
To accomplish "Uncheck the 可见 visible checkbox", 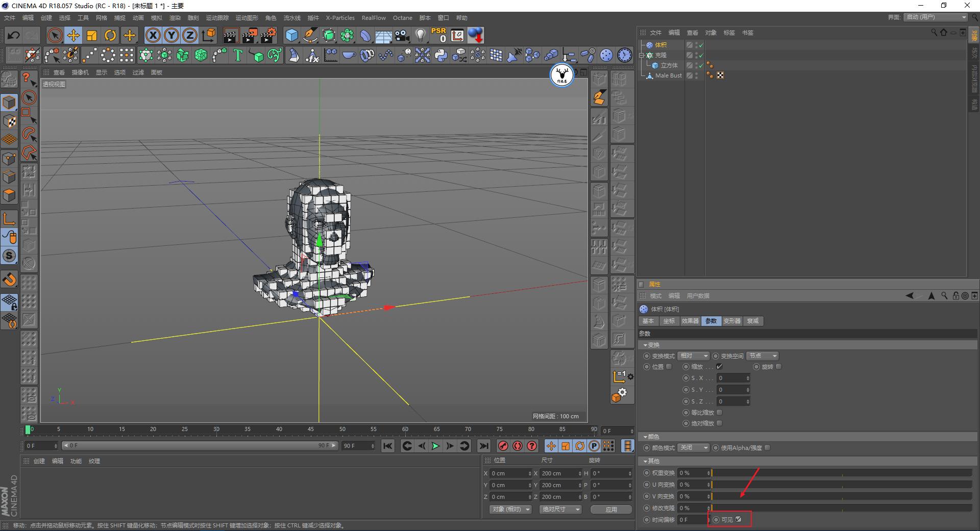I will pyautogui.click(x=738, y=519).
